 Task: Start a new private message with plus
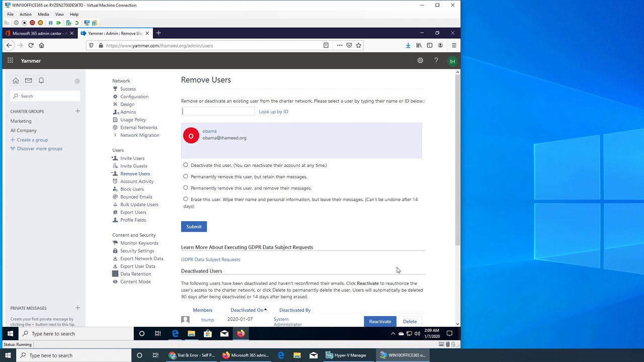77,308
